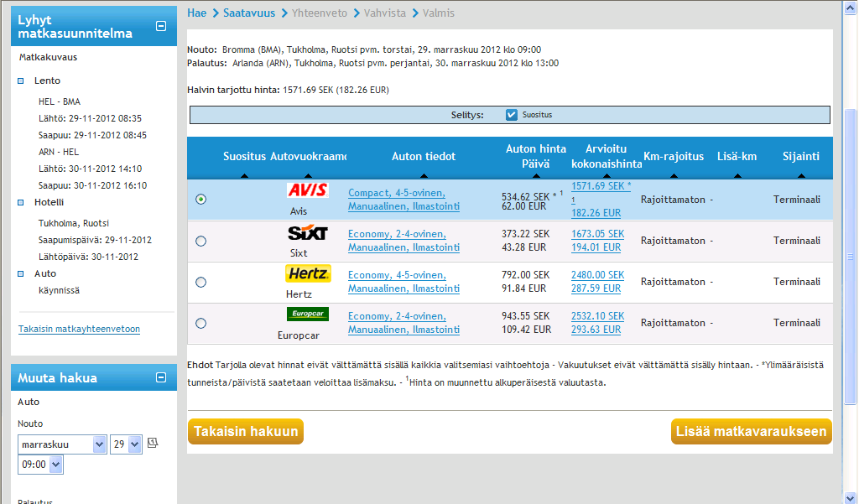Click the 373.22 SEK Sixt daily price
859x504 pixels.
click(x=525, y=234)
